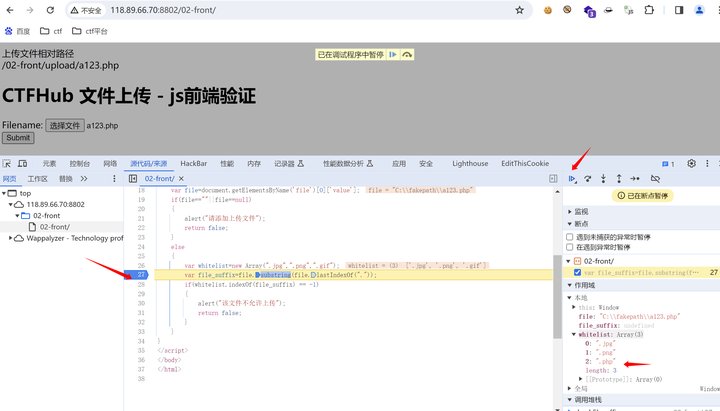Close the 02-front/ file tab

point(181,179)
